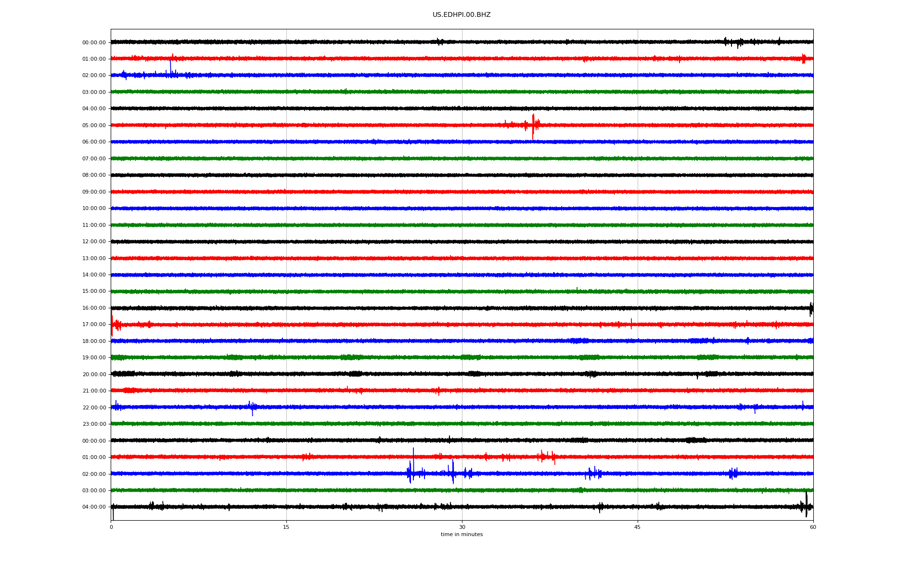This screenshot has height=578, width=924.
Task: Click the 22:00:00 time axis label
Action: click(x=94, y=407)
